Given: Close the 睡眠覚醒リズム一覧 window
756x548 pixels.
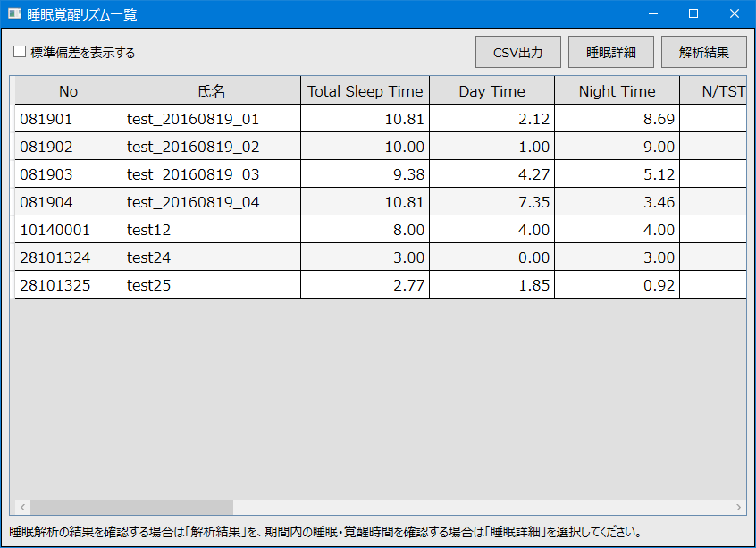Looking at the screenshot, I should [735, 13].
